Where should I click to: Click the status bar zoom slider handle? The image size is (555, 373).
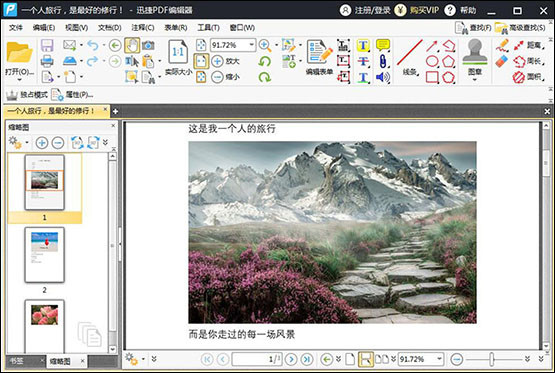click(492, 359)
